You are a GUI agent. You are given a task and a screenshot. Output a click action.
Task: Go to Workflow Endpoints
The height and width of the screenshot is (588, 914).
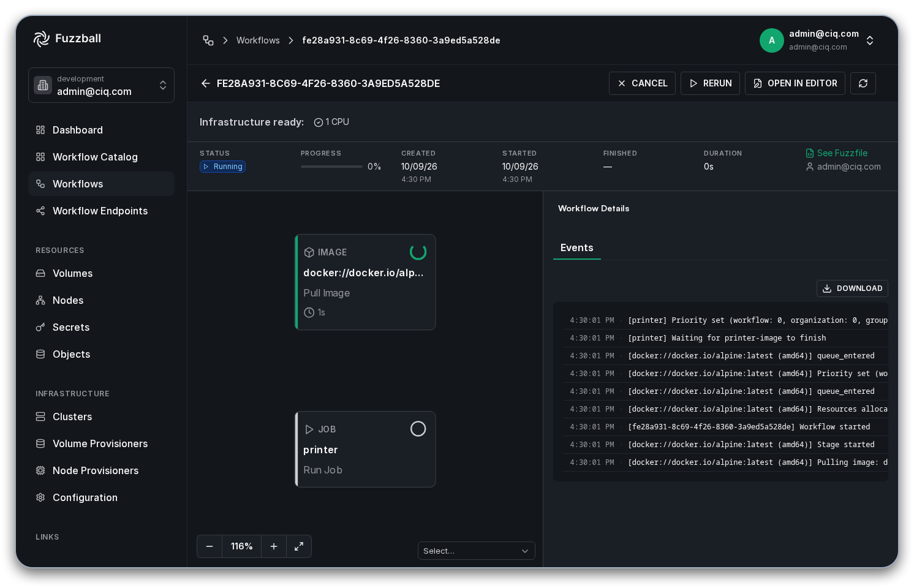(101, 211)
